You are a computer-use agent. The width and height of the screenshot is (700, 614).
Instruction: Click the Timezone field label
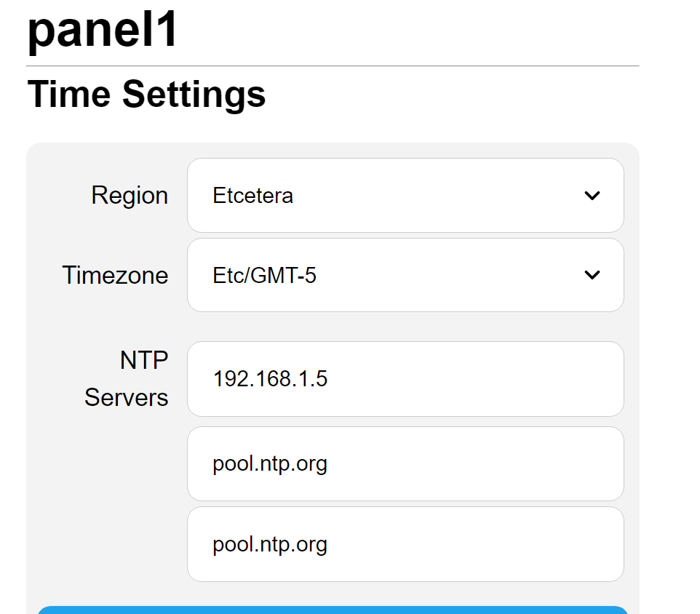click(115, 276)
